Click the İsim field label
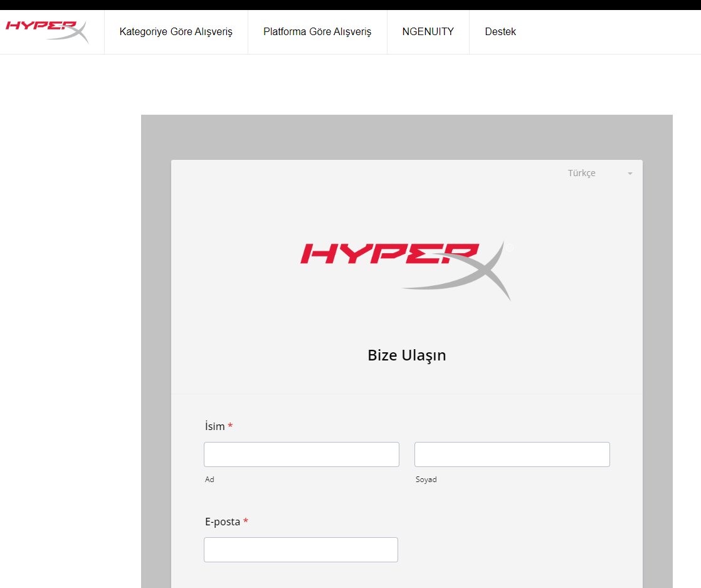The image size is (701, 588). point(214,426)
